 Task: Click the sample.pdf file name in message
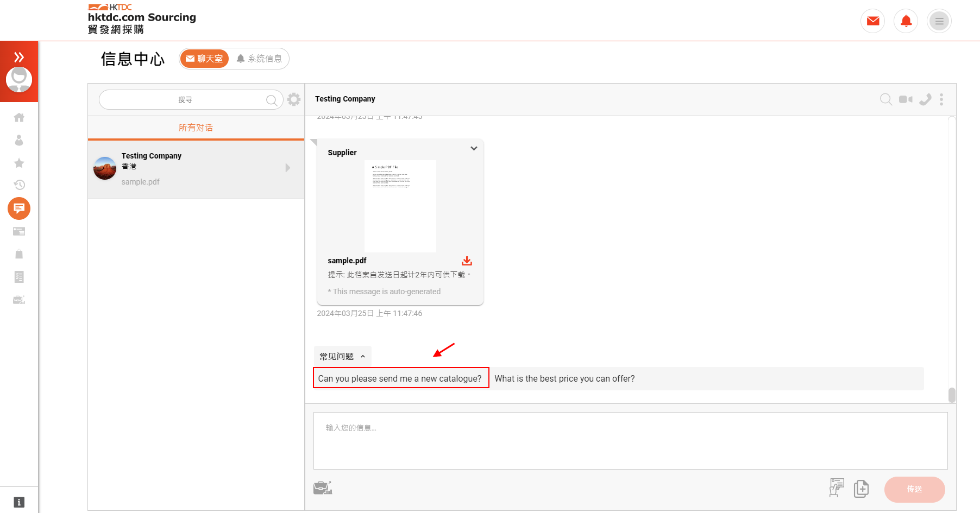coord(347,261)
